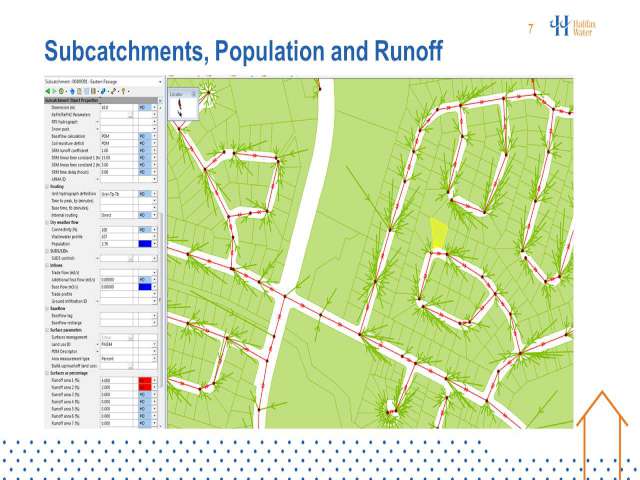
Task: Collapse the SUDS/LIDs section
Action: point(47,251)
